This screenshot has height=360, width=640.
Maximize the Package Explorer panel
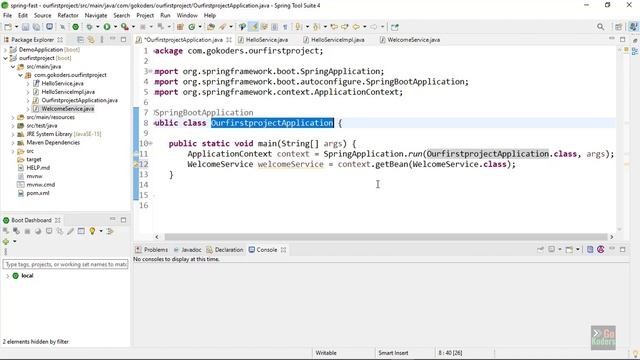[124, 40]
